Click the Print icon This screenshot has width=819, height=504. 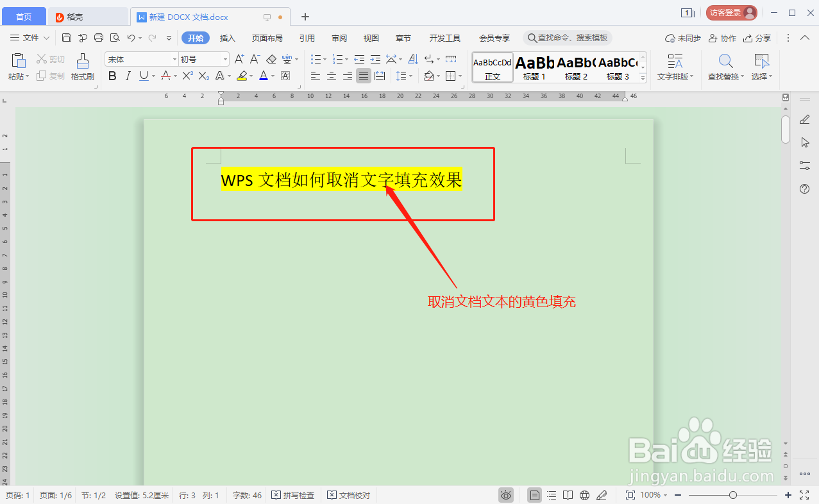[x=99, y=38]
